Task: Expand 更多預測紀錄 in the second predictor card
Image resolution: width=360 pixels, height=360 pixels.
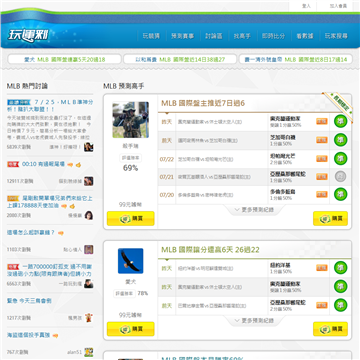Action: tap(254, 320)
